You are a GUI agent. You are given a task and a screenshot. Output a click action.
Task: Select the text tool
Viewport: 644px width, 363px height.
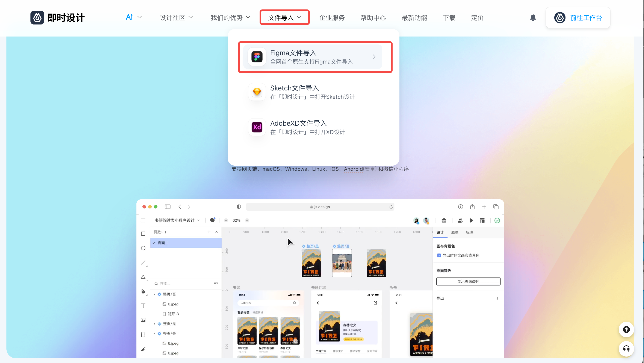[143, 306]
